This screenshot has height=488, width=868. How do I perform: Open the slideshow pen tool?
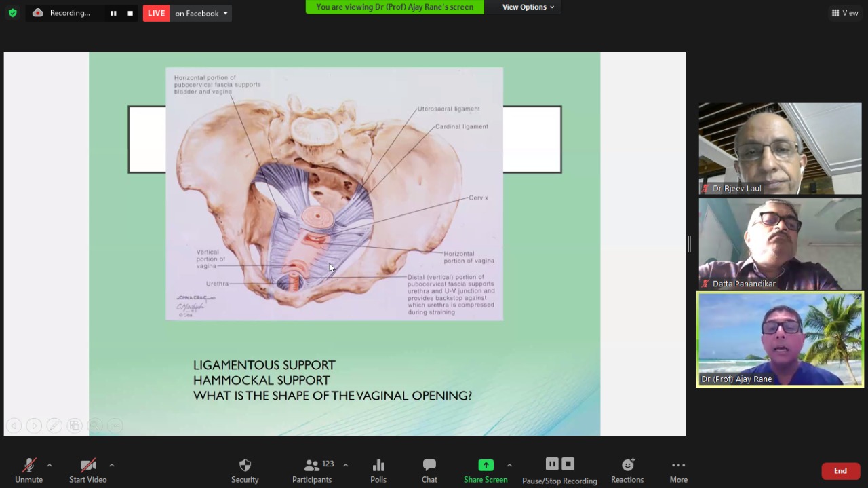(54, 426)
